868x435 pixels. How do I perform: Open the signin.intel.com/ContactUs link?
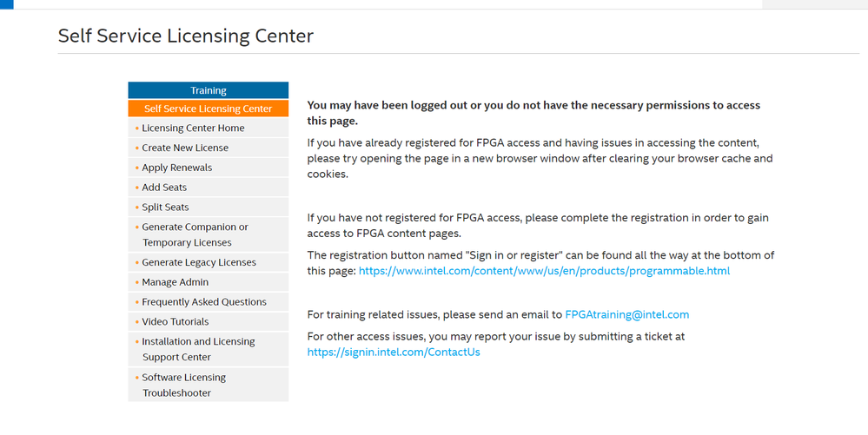[x=394, y=353]
